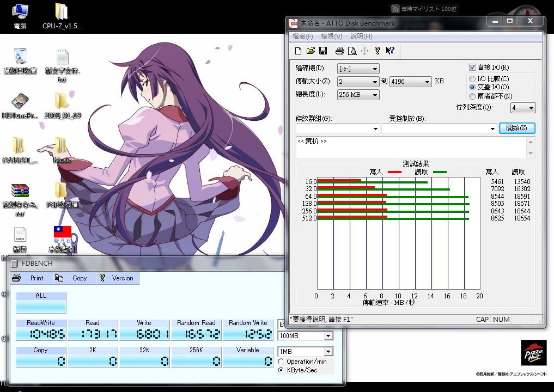554x392 pixels.
Task: Select the Computer desktop icon
Action: (x=20, y=16)
